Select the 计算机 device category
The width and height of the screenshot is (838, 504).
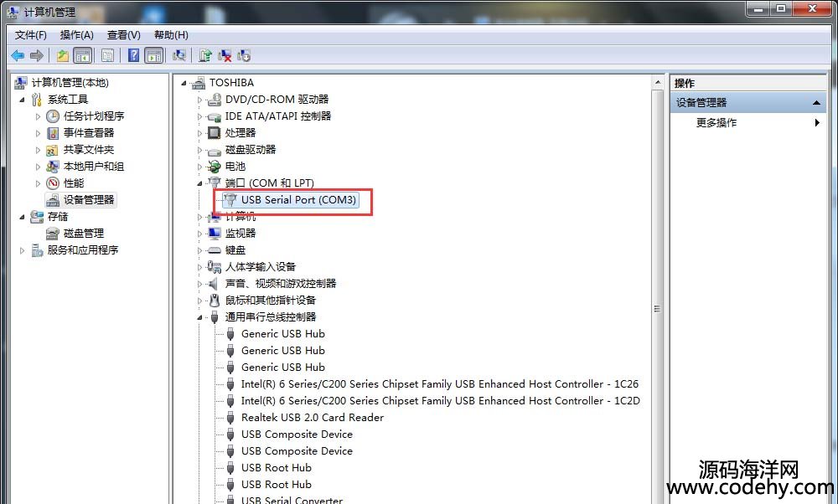tap(240, 217)
